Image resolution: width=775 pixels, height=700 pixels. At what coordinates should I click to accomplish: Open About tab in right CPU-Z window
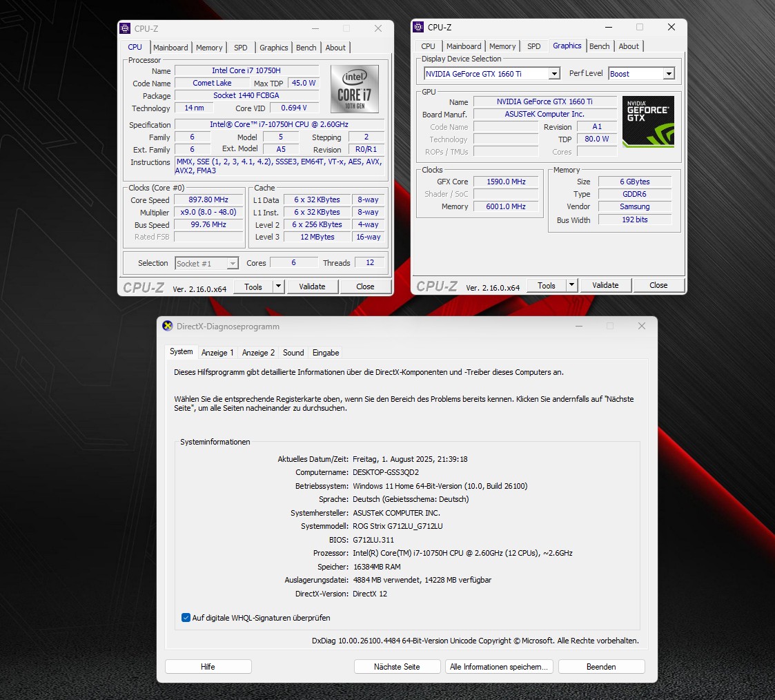click(629, 46)
